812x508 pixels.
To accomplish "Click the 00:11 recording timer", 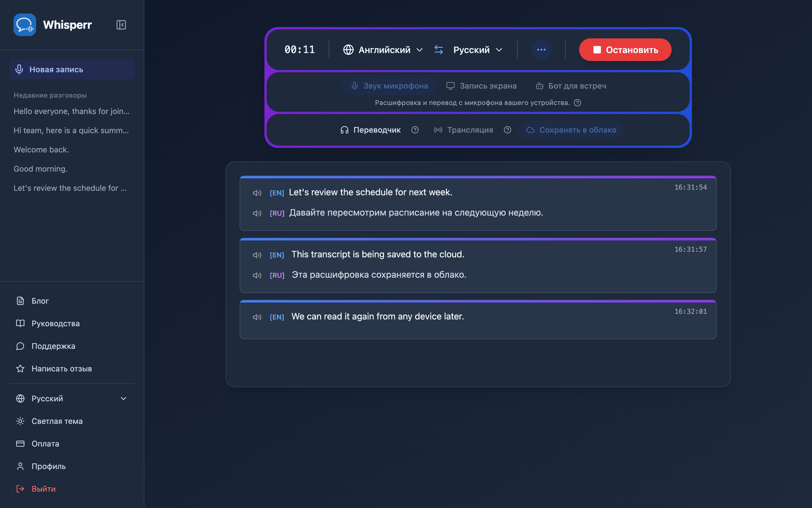I will (299, 50).
